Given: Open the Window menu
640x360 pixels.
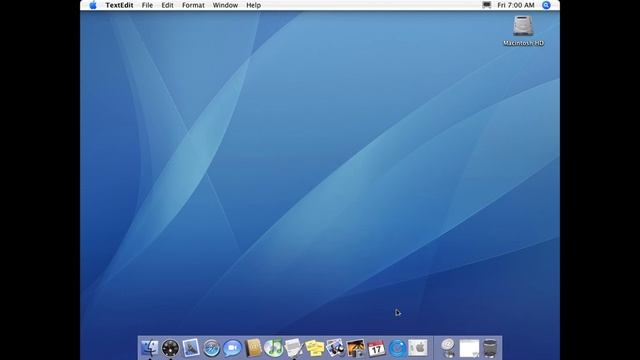Looking at the screenshot, I should click(225, 5).
